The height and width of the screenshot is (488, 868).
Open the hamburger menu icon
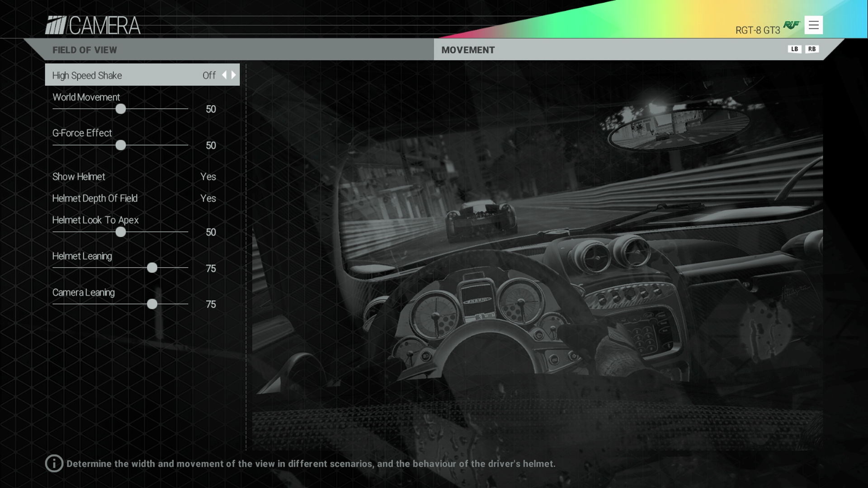point(813,25)
